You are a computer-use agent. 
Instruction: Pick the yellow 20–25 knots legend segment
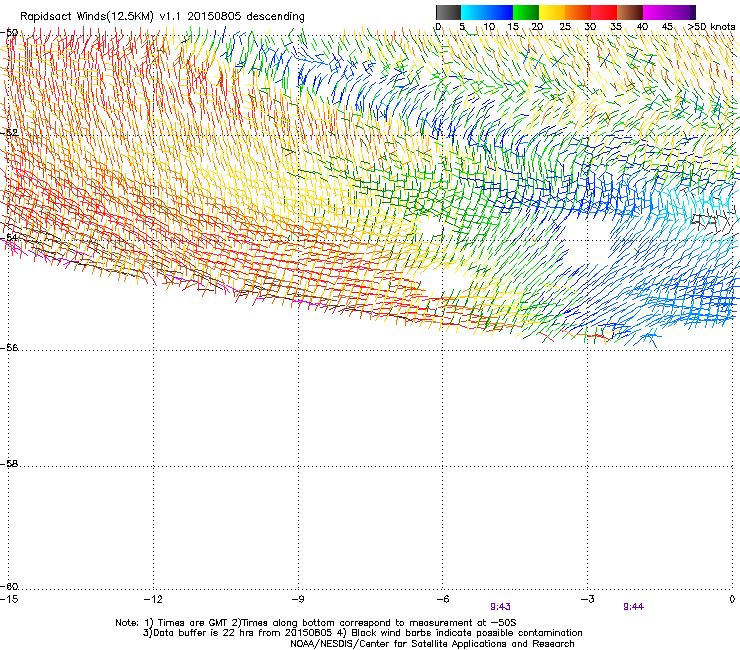[x=552, y=12]
